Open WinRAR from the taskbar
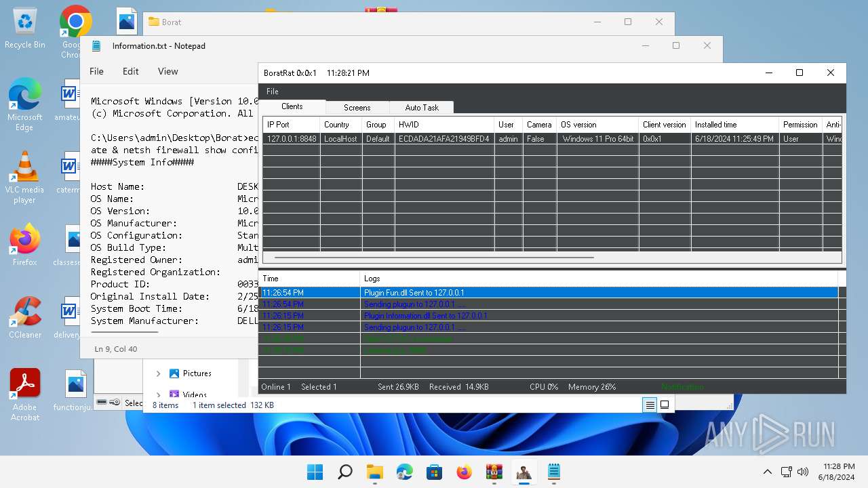Image resolution: width=868 pixels, height=488 pixels. pyautogui.click(x=494, y=472)
